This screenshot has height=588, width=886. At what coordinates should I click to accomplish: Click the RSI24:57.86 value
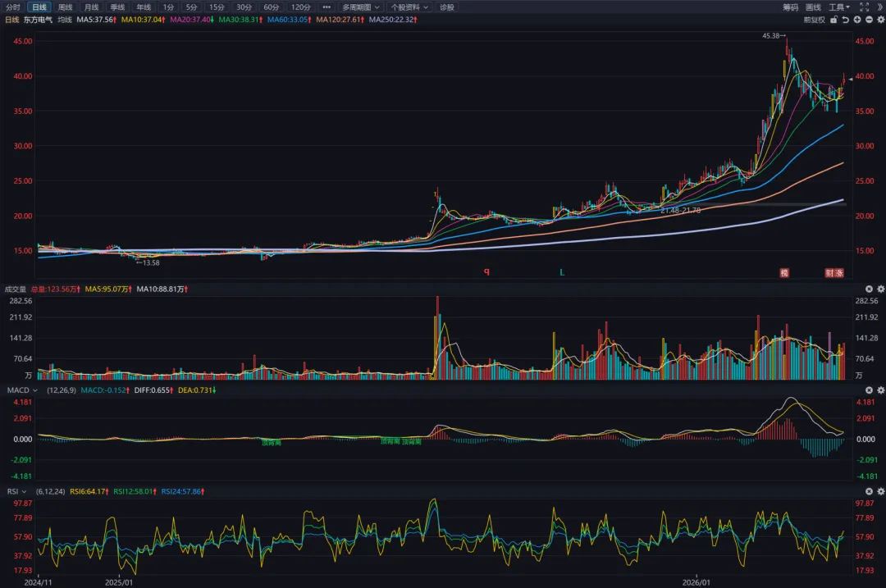[x=183, y=491]
